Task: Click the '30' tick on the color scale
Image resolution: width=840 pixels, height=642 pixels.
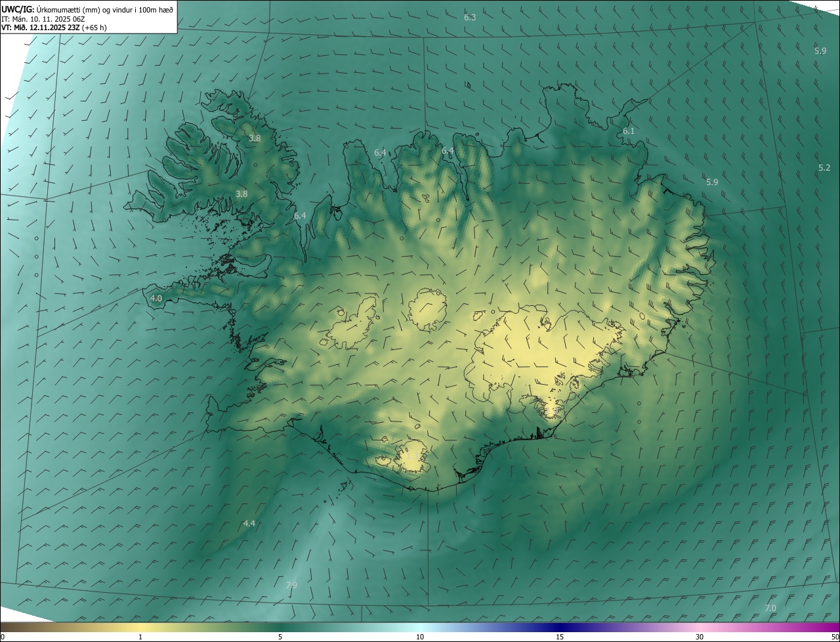Action: pos(700,637)
